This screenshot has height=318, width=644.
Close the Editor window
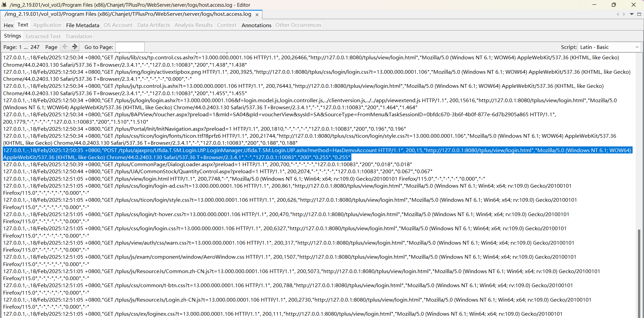(634, 5)
